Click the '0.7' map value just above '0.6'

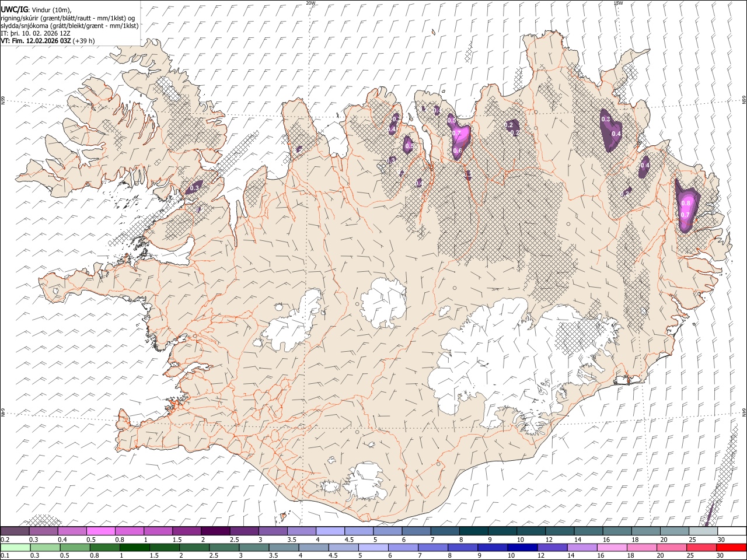(x=457, y=134)
